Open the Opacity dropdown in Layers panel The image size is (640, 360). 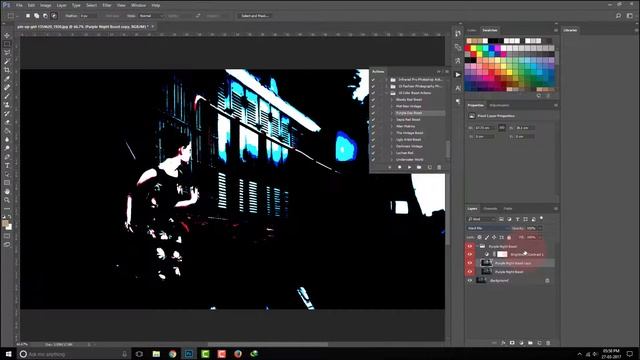coord(540,228)
